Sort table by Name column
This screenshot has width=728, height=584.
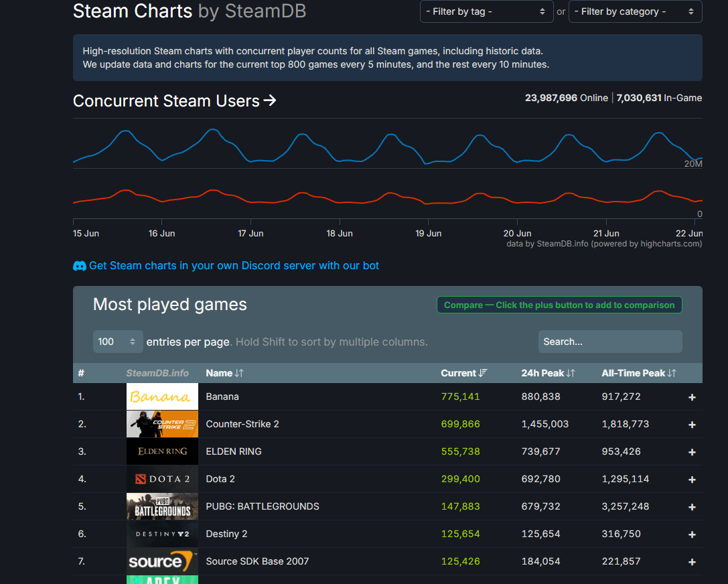click(224, 373)
